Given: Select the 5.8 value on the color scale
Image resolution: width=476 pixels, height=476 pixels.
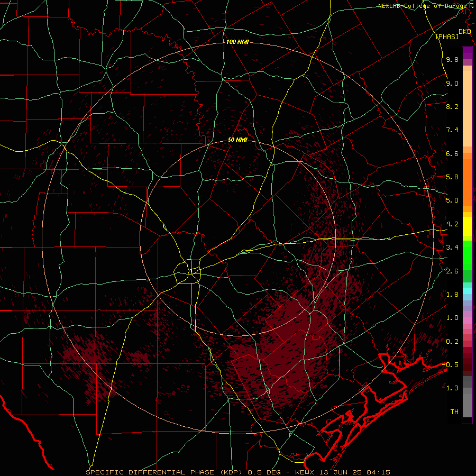Looking at the screenshot, I should coord(452,177).
